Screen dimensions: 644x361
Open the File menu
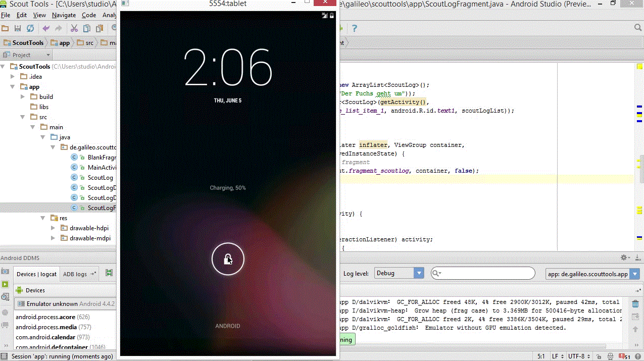pyautogui.click(x=6, y=15)
